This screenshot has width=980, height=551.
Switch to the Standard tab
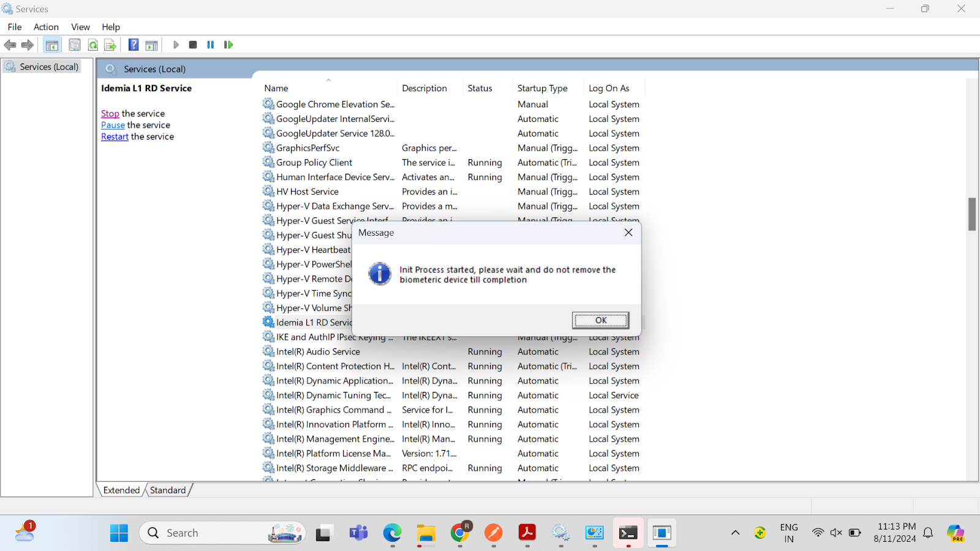click(168, 490)
